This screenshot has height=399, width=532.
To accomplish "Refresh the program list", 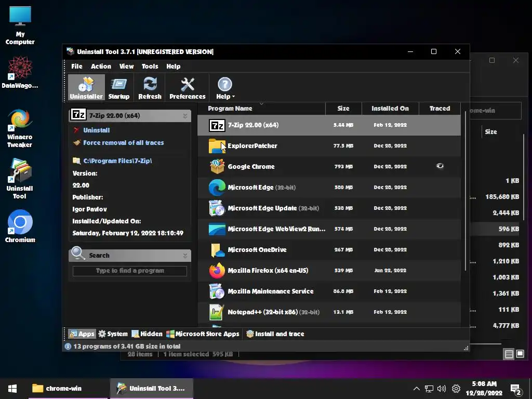I will pyautogui.click(x=150, y=87).
